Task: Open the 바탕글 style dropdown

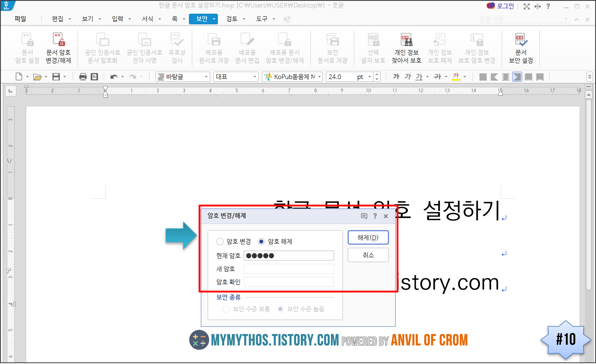Action: (x=206, y=77)
